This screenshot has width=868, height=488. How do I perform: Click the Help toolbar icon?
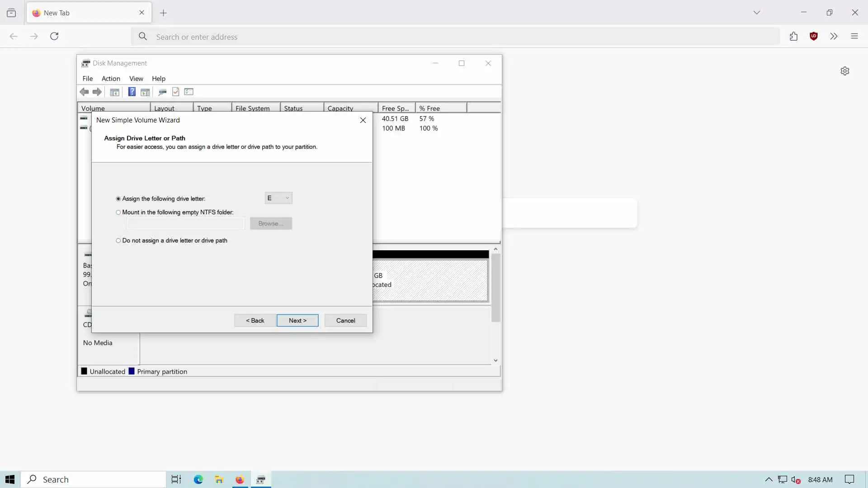(x=132, y=92)
